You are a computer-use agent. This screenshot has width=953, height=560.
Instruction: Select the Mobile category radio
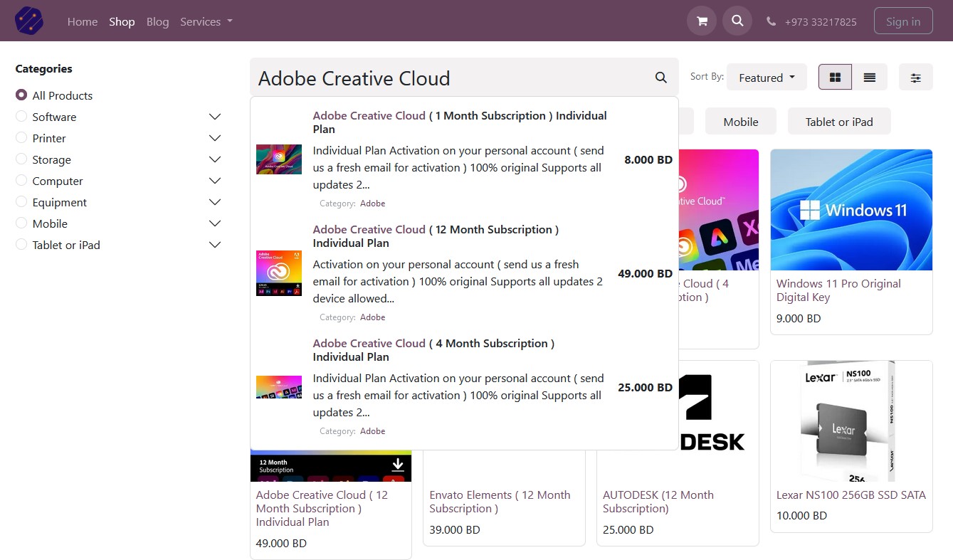coord(21,223)
